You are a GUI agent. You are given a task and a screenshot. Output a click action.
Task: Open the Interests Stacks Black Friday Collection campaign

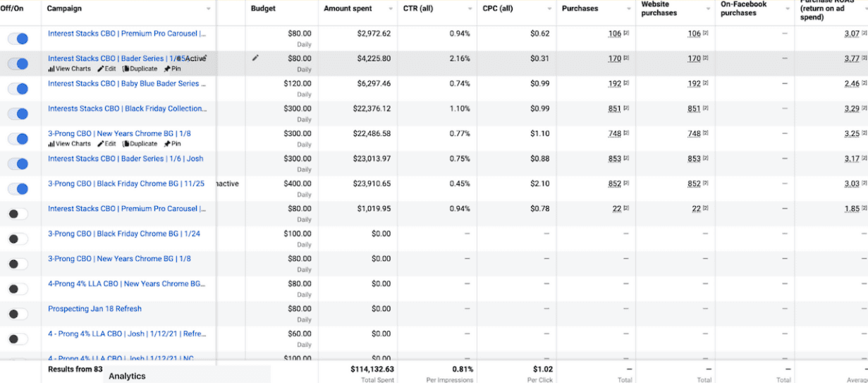pos(127,109)
